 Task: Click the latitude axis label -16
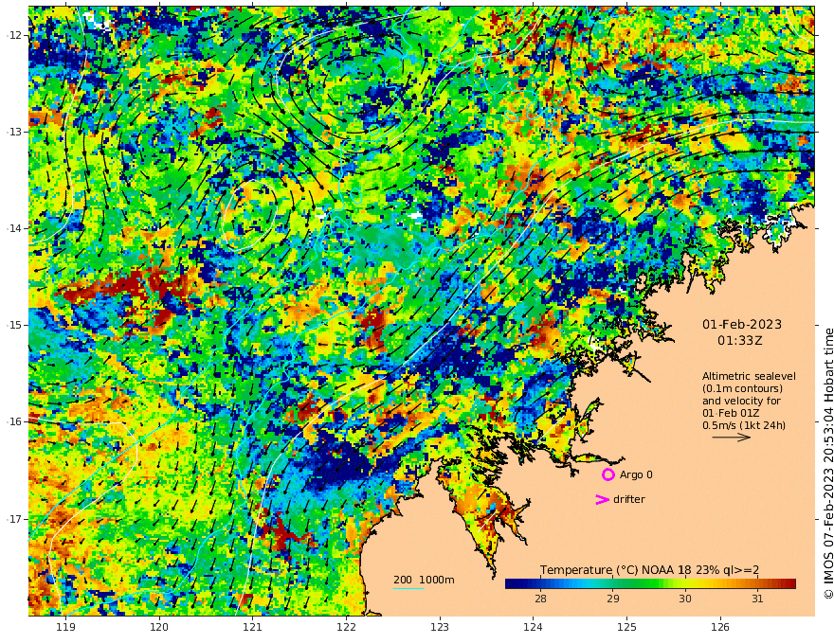pyautogui.click(x=14, y=421)
